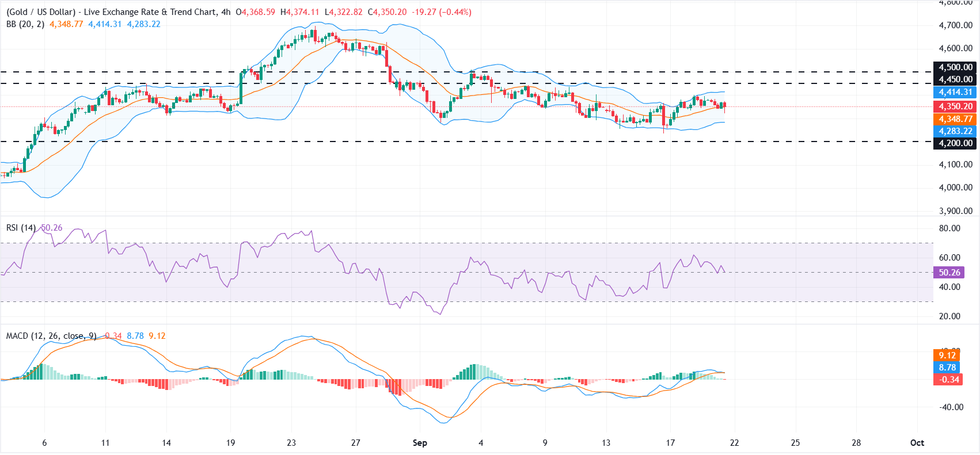The width and height of the screenshot is (980, 455).
Task: Click the red MACD histogram tag -0.34
Action: click(x=948, y=380)
